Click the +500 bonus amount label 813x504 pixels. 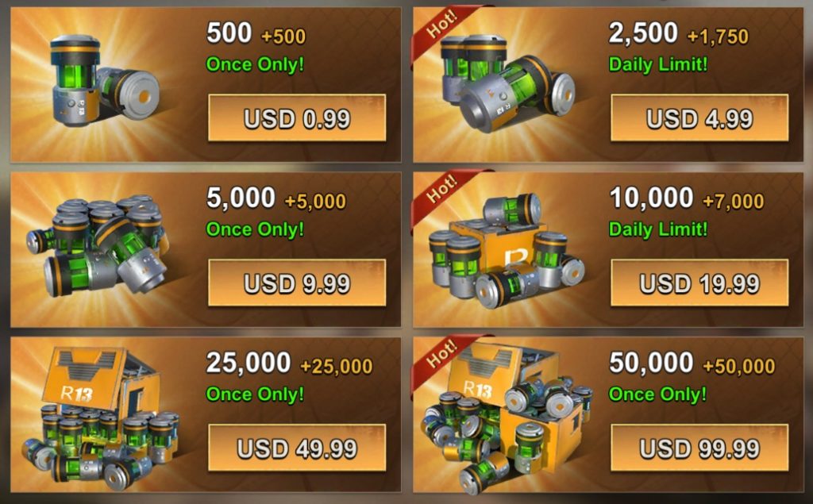click(x=283, y=37)
